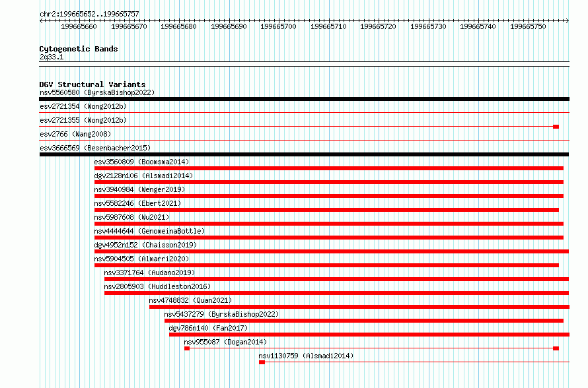Click ruler position 199665750

[x=528, y=26]
